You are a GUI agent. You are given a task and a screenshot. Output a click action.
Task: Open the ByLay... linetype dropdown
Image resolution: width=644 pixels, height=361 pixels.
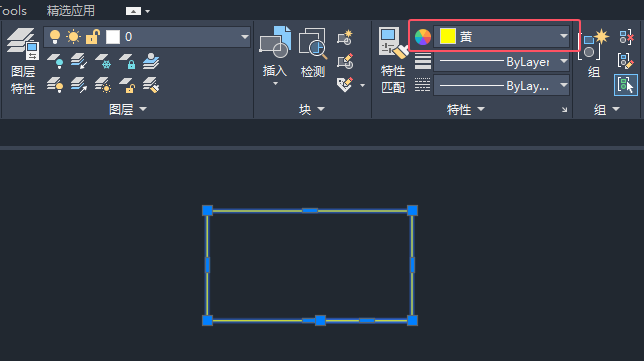[564, 85]
